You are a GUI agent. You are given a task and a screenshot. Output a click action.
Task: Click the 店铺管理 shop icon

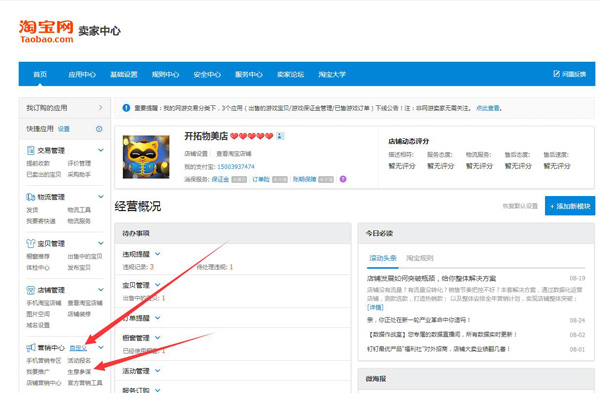(31, 290)
